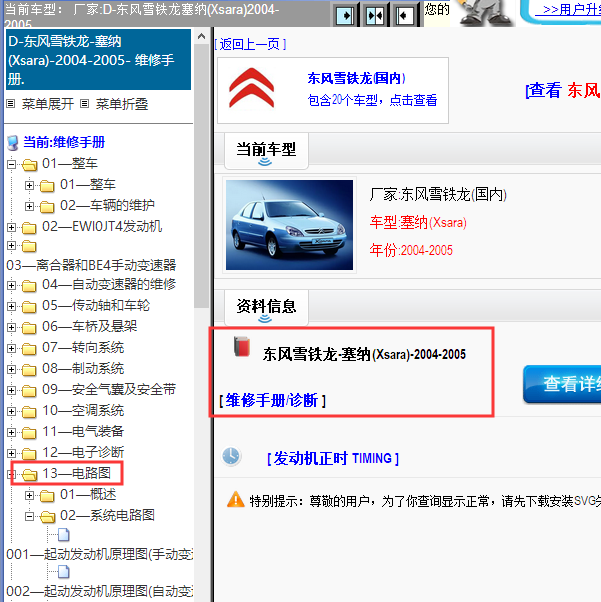Click the third frame-layout button in top bar
The width and height of the screenshot is (601, 602).
(404, 15)
